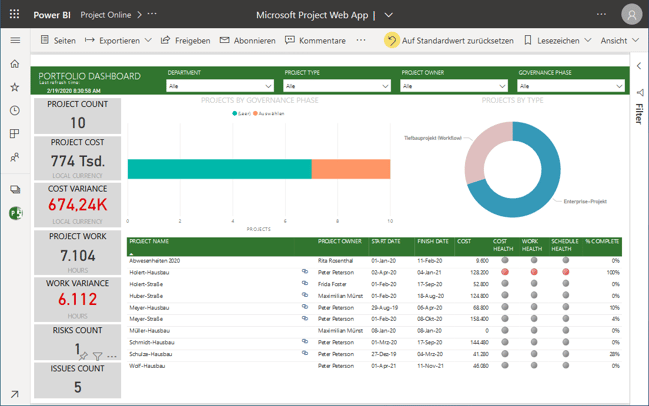
Task: Open the Project Owner filter dropdown
Action: 454,86
